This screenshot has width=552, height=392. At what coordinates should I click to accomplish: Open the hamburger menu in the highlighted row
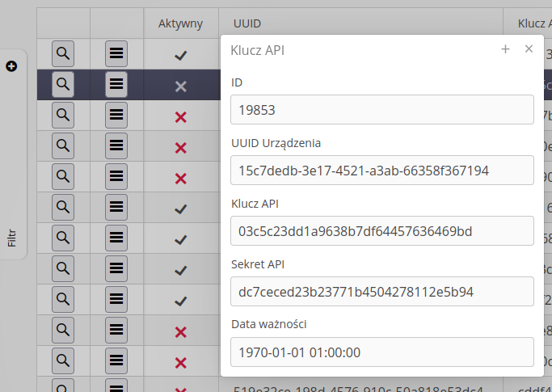click(x=116, y=84)
